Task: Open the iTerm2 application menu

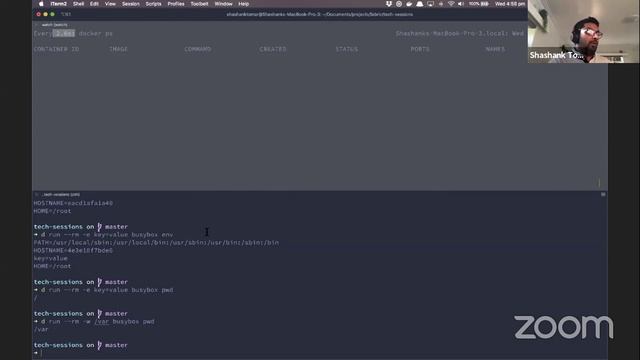Action: (x=58, y=4)
